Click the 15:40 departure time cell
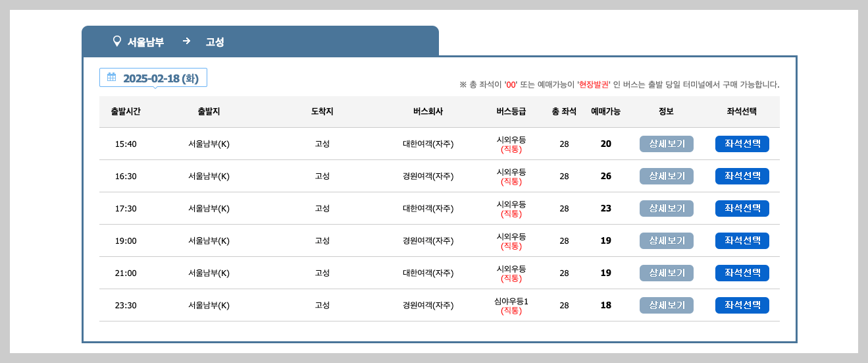The width and height of the screenshot is (868, 363). (126, 144)
